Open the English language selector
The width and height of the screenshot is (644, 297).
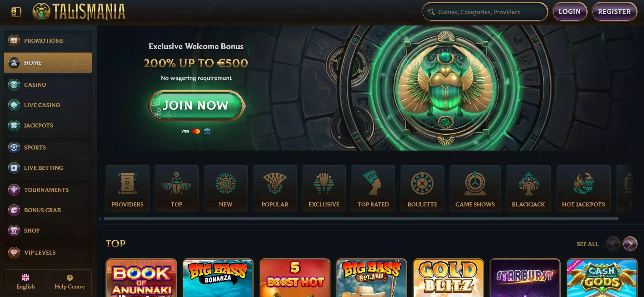[25, 282]
